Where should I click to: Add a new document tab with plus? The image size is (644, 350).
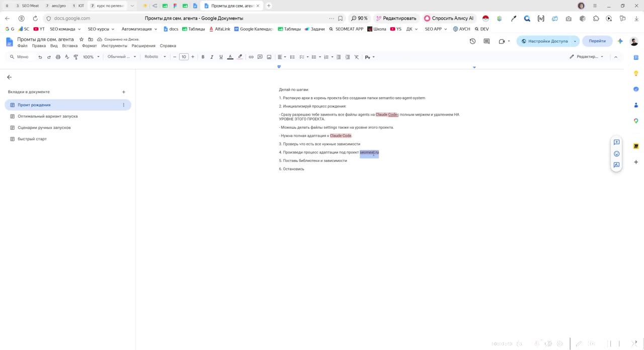click(124, 92)
